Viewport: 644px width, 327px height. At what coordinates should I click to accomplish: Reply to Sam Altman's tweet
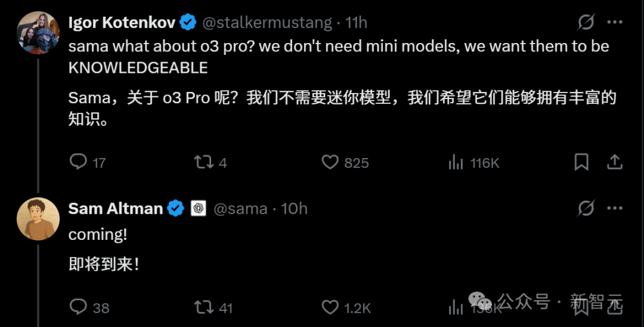click(79, 307)
